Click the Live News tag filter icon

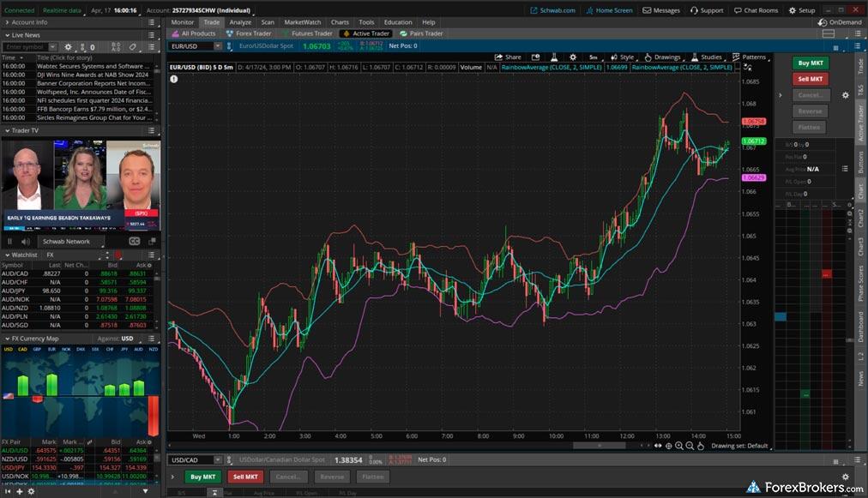(x=132, y=47)
